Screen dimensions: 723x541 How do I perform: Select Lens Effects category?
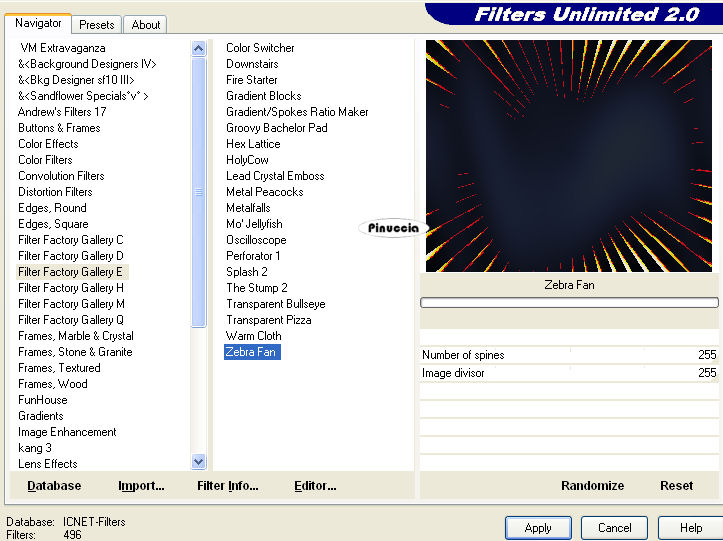[x=47, y=464]
